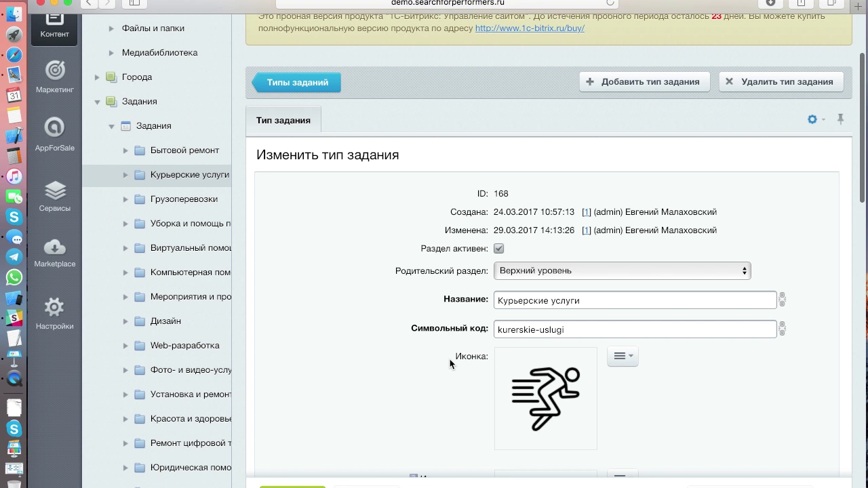Switch to the Тип задания tab
868x488 pixels.
[x=283, y=120]
